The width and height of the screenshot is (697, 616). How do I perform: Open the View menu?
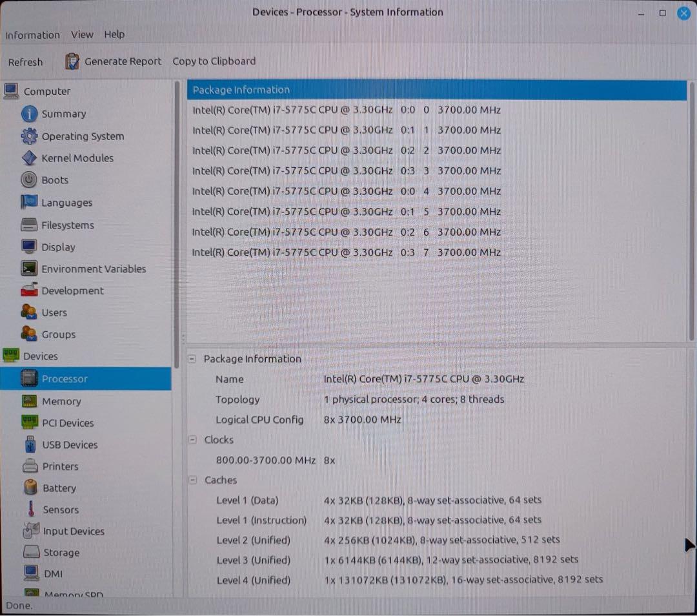[82, 35]
